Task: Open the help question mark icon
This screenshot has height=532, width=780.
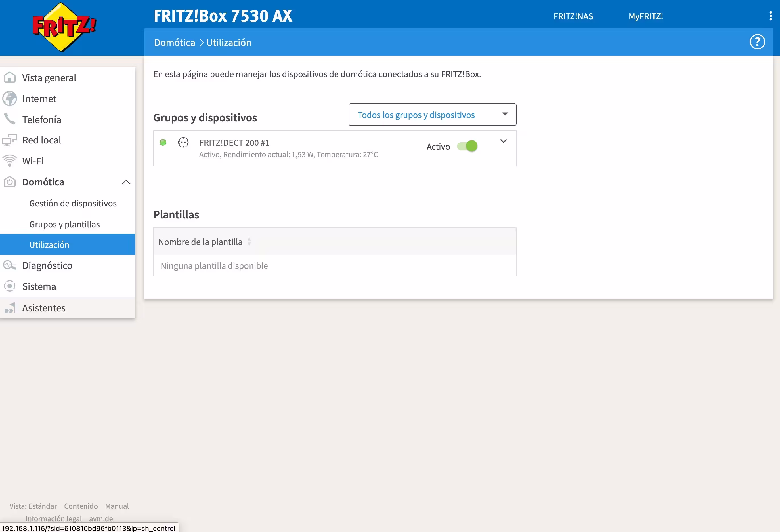Action: coord(757,42)
